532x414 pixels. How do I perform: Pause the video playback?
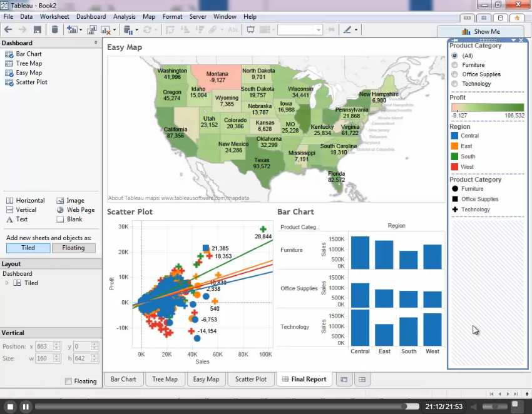pyautogui.click(x=26, y=406)
